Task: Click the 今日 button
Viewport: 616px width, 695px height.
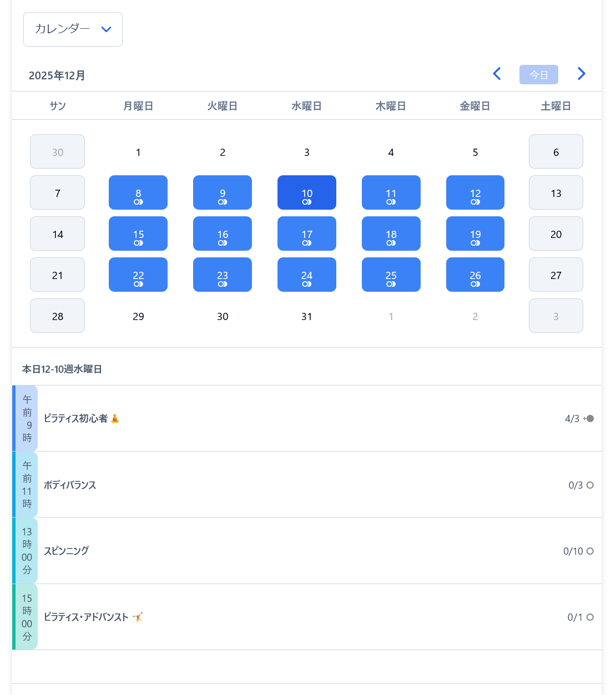Action: pyautogui.click(x=538, y=75)
